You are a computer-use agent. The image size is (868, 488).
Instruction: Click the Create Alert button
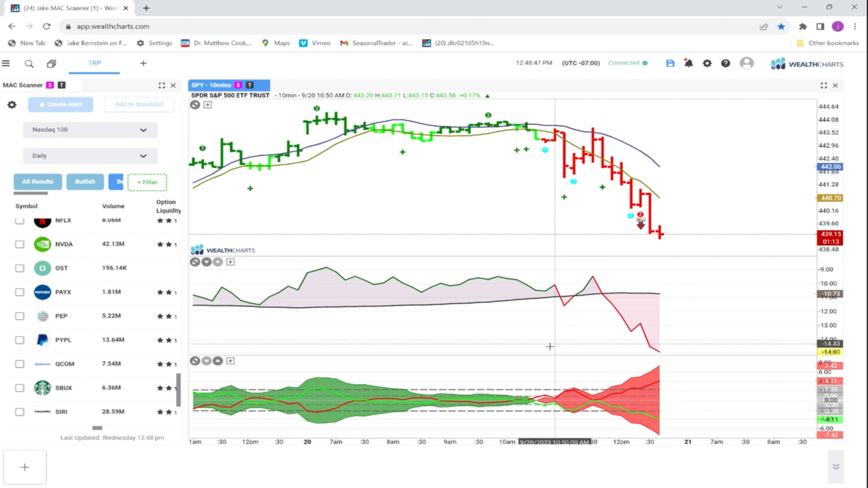tap(61, 104)
